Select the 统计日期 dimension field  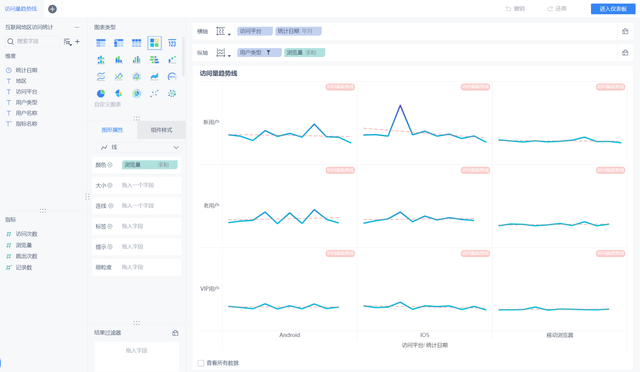click(x=27, y=70)
